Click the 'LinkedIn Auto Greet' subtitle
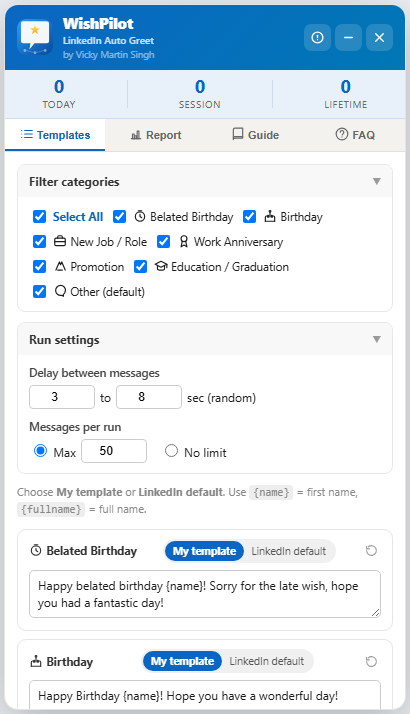 pyautogui.click(x=108, y=41)
